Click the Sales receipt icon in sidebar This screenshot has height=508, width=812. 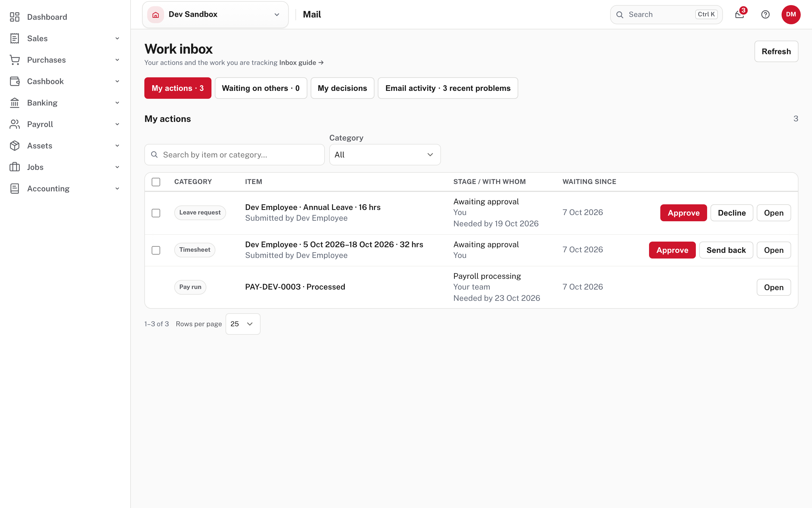(x=14, y=38)
